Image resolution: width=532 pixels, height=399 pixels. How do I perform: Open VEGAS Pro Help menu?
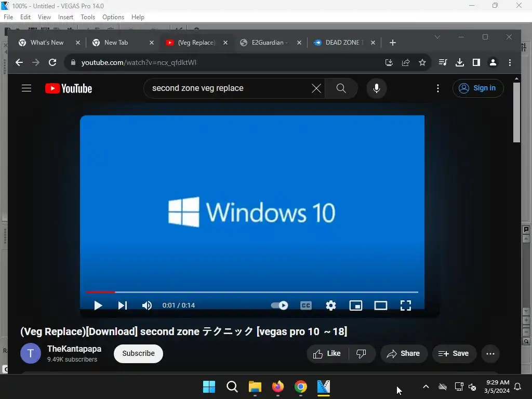click(x=138, y=17)
